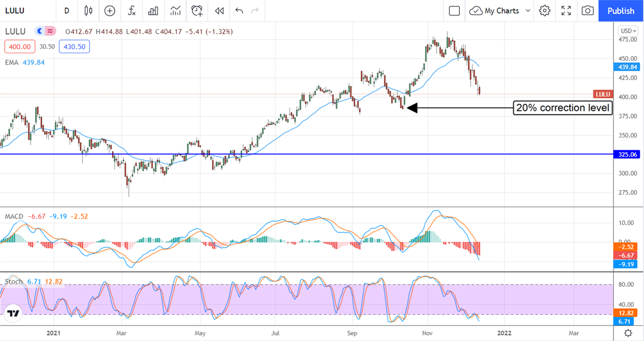Click the -6.67 MACD axis label
The height and width of the screenshot is (341, 644).
tap(626, 256)
